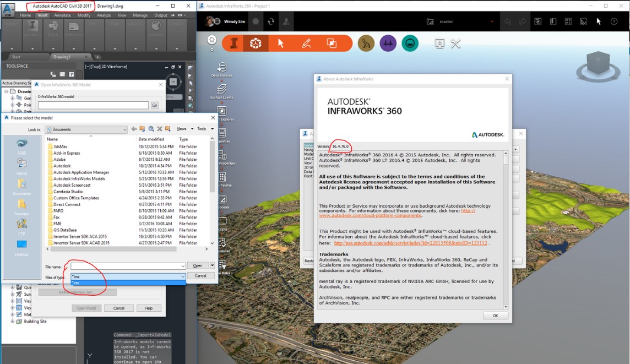630x364 pixels.
Task: Expand the Building Site tree node
Action: coord(13,322)
